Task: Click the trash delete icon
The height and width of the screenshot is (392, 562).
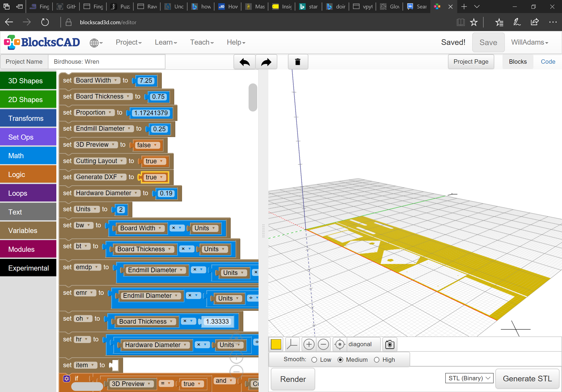Action: point(298,62)
